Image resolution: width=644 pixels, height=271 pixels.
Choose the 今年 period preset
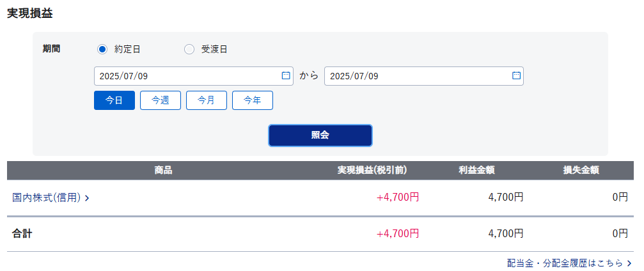tap(253, 100)
